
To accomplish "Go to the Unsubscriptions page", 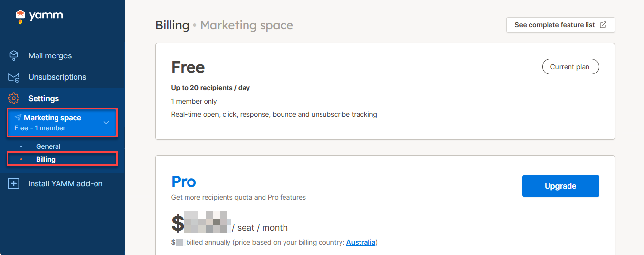I will 57,77.
